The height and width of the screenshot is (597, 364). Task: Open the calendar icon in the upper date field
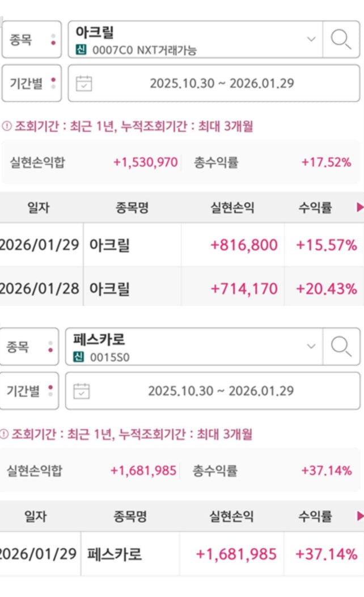(x=84, y=83)
